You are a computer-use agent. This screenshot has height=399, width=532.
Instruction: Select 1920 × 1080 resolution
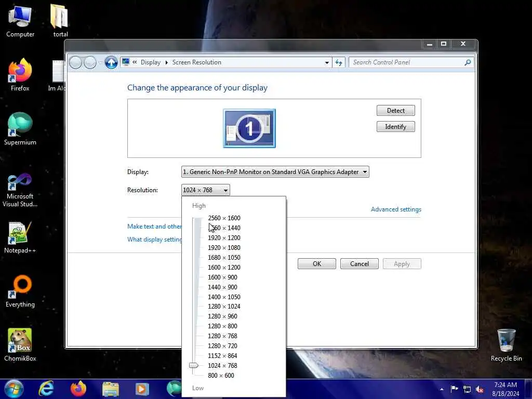coord(224,247)
